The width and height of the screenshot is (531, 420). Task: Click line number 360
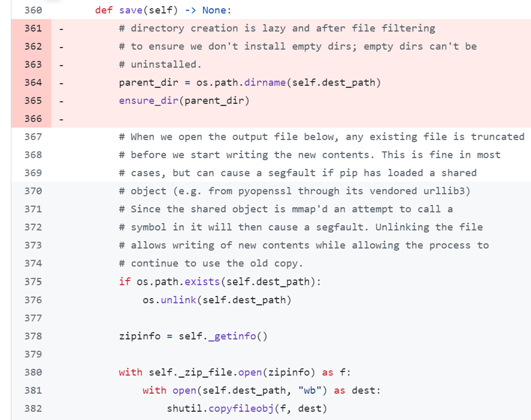(33, 10)
